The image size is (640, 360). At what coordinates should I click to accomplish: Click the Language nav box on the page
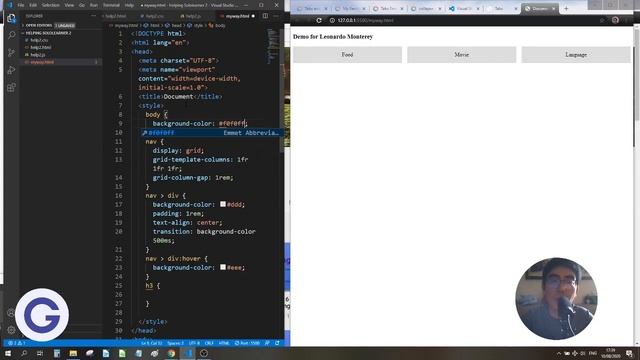click(576, 55)
